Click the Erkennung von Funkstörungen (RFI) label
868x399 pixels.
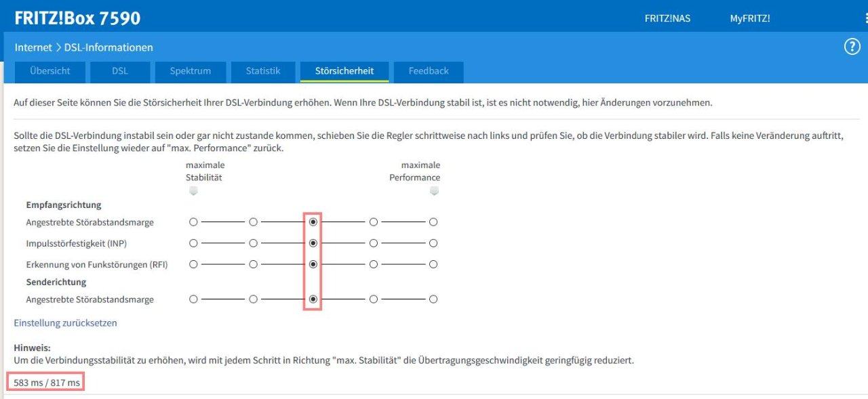[96, 265]
